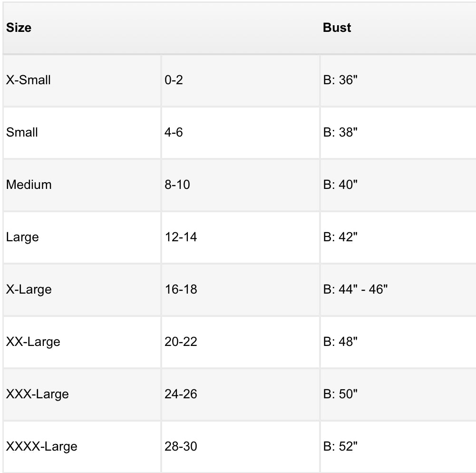The height and width of the screenshot is (473, 476).
Task: Select the XXXX-Large row label
Action: click(42, 446)
